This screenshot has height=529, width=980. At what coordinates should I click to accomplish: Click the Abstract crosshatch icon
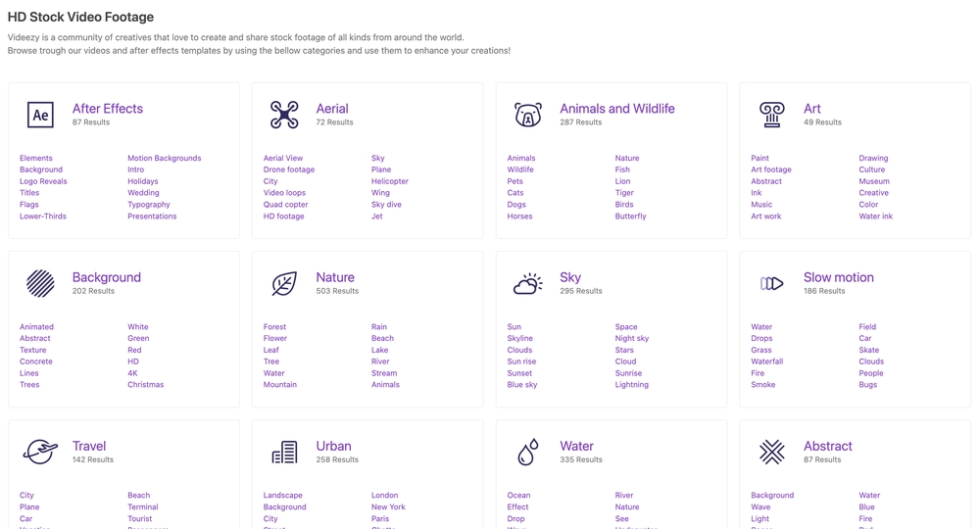coord(771,452)
